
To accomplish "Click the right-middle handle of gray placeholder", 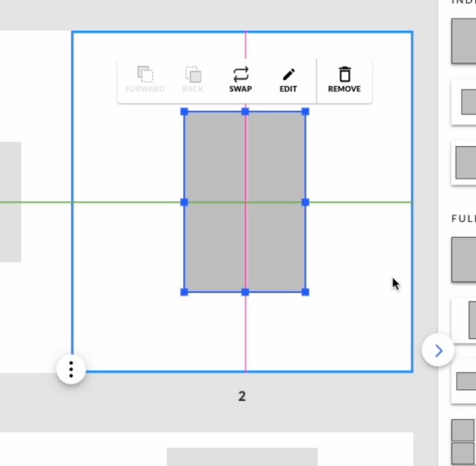I will [x=306, y=202].
